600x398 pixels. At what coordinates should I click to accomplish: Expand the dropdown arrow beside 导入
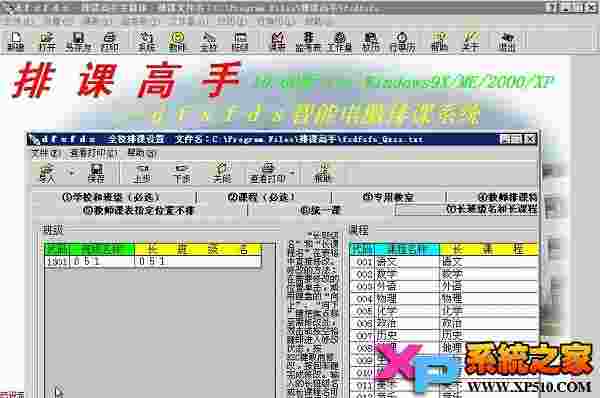pos(71,173)
